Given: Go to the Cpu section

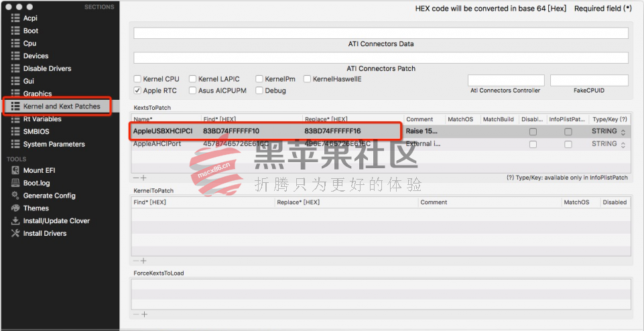Looking at the screenshot, I should (29, 44).
